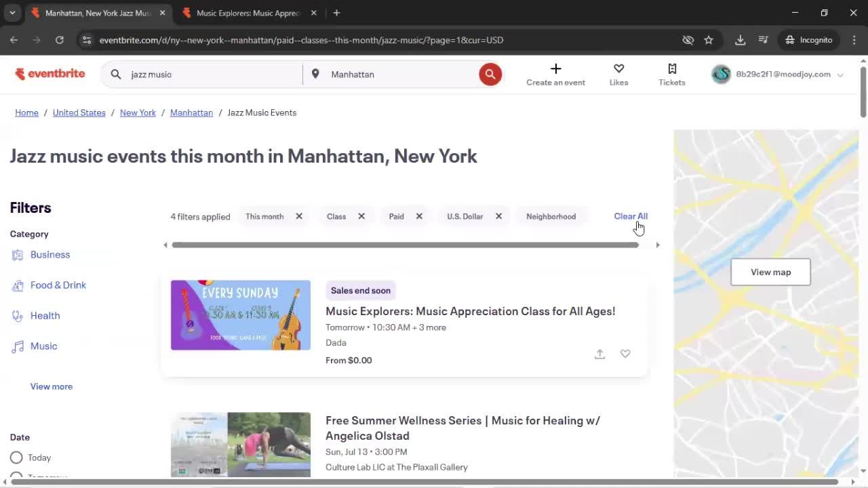The image size is (868, 488).
Task: Click the From $0.00 price text
Action: point(349,361)
